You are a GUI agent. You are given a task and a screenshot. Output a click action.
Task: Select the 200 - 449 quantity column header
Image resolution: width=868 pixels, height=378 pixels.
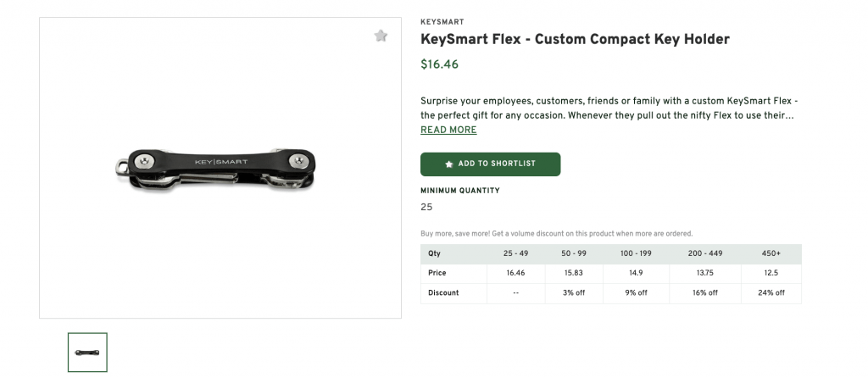pyautogui.click(x=704, y=253)
